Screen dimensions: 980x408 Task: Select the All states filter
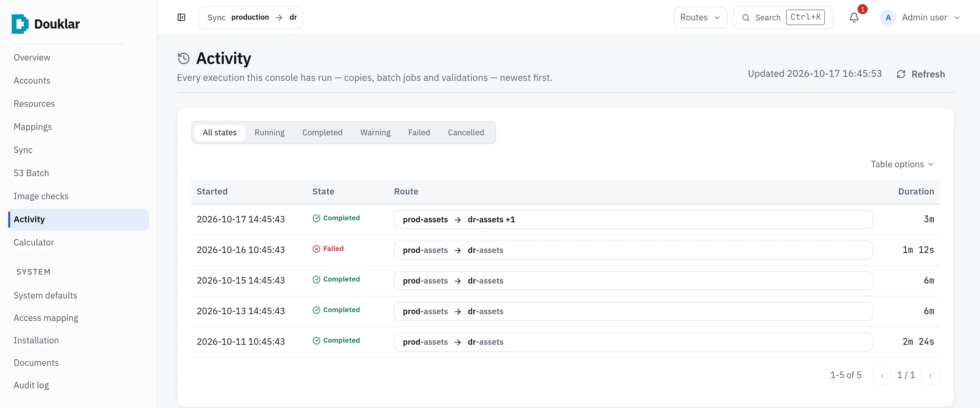pos(219,133)
